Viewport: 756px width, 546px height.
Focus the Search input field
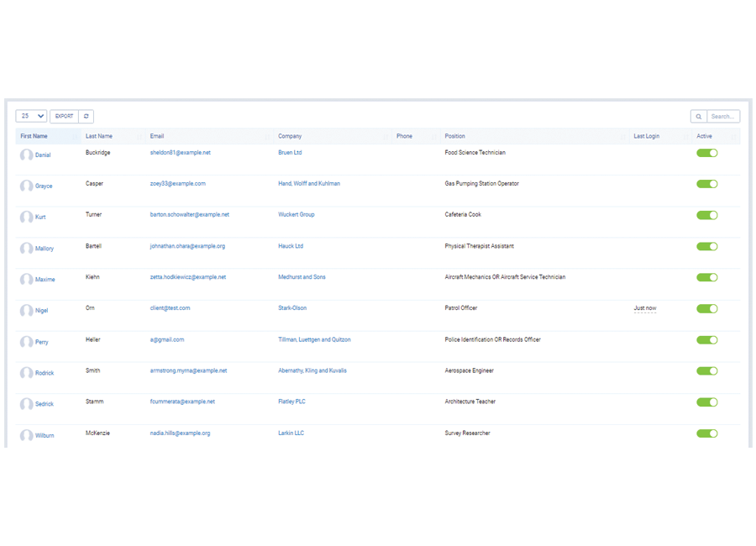tap(722, 117)
